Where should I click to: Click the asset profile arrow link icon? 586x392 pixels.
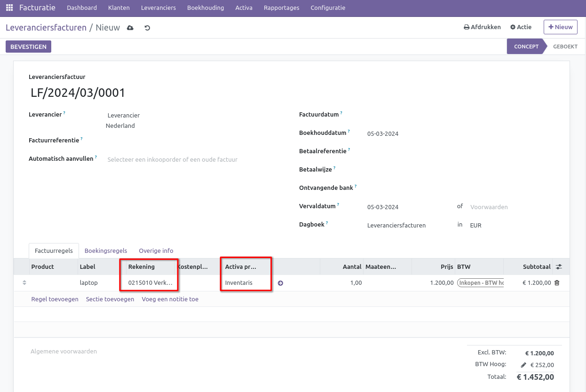click(x=280, y=283)
